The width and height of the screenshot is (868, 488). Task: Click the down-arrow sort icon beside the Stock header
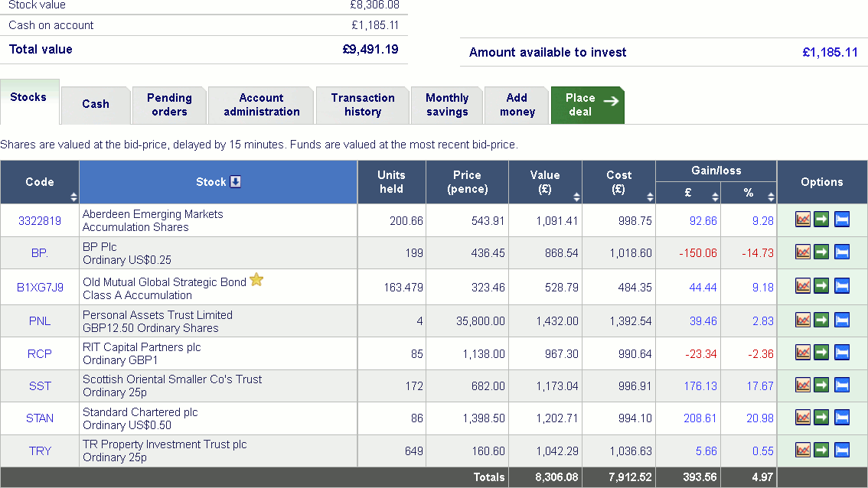(235, 181)
